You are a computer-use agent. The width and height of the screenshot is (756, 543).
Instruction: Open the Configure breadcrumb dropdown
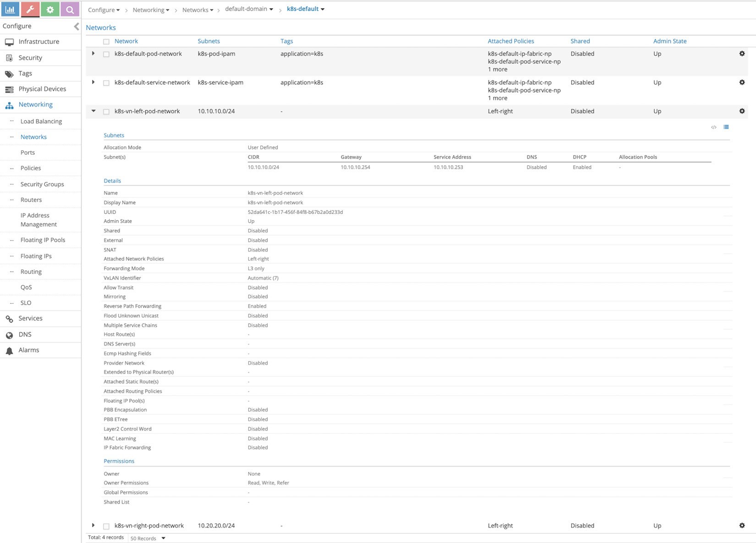pos(104,10)
